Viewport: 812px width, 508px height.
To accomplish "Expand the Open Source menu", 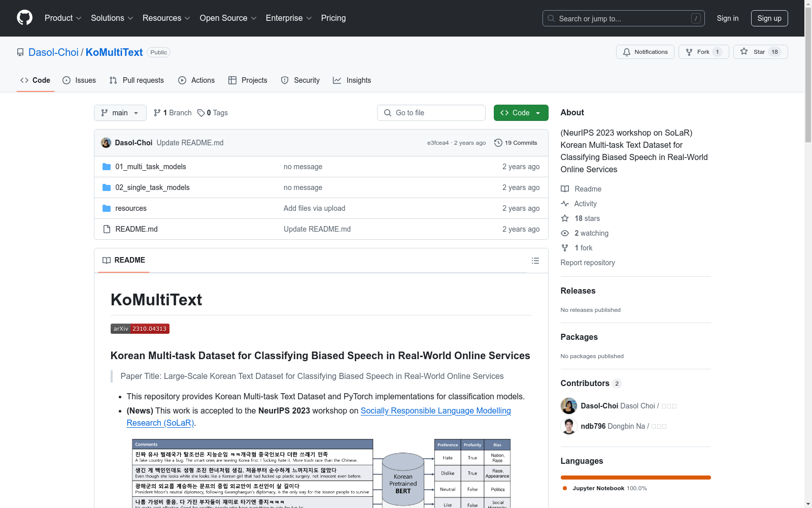I will click(x=228, y=18).
